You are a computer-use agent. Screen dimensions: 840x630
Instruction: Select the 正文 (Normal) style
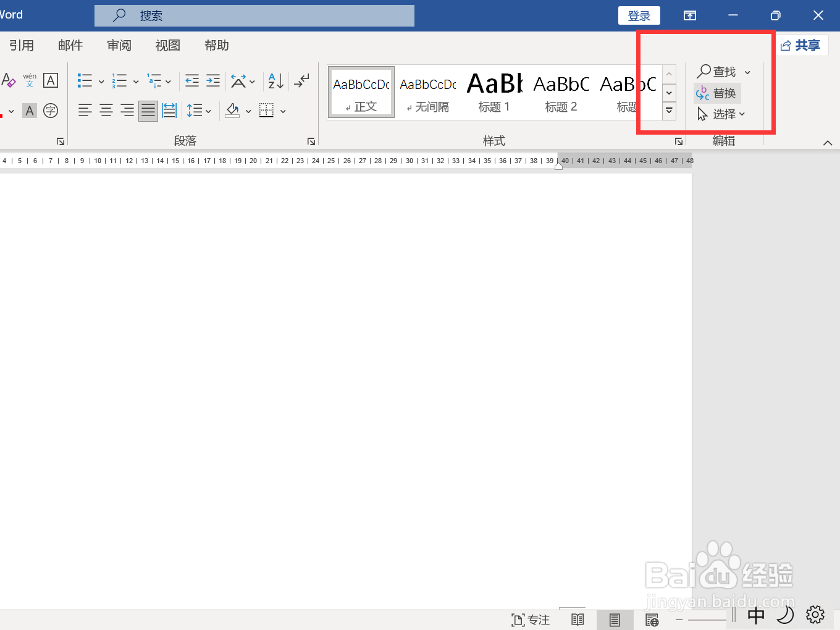point(361,93)
